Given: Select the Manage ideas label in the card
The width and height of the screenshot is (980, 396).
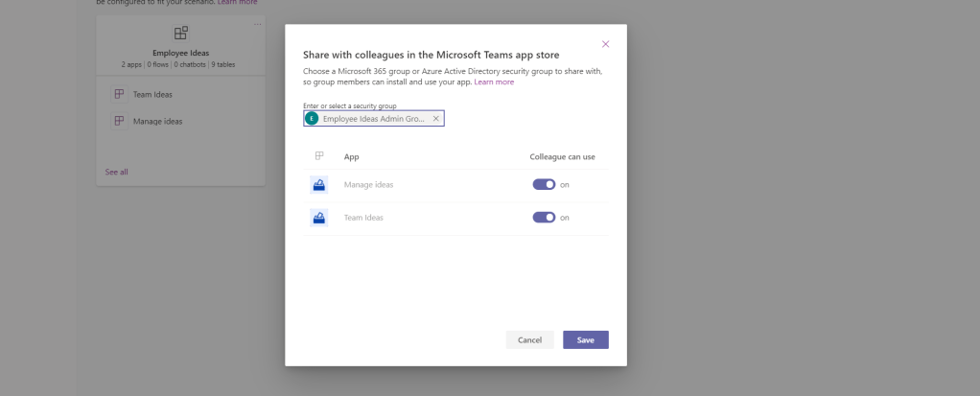Looking at the screenshot, I should pos(157,121).
